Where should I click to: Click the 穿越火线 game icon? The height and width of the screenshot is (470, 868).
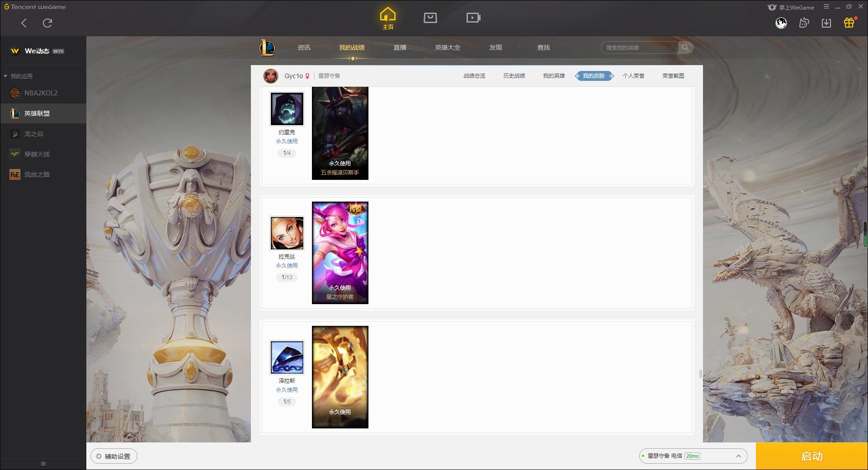click(15, 154)
